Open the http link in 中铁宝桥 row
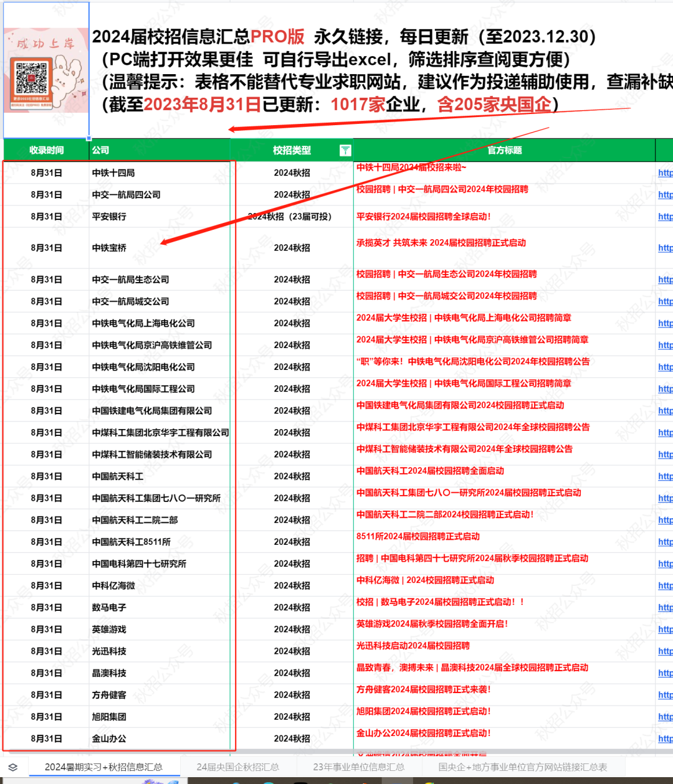Image resolution: width=673 pixels, height=784 pixels. pos(666,248)
